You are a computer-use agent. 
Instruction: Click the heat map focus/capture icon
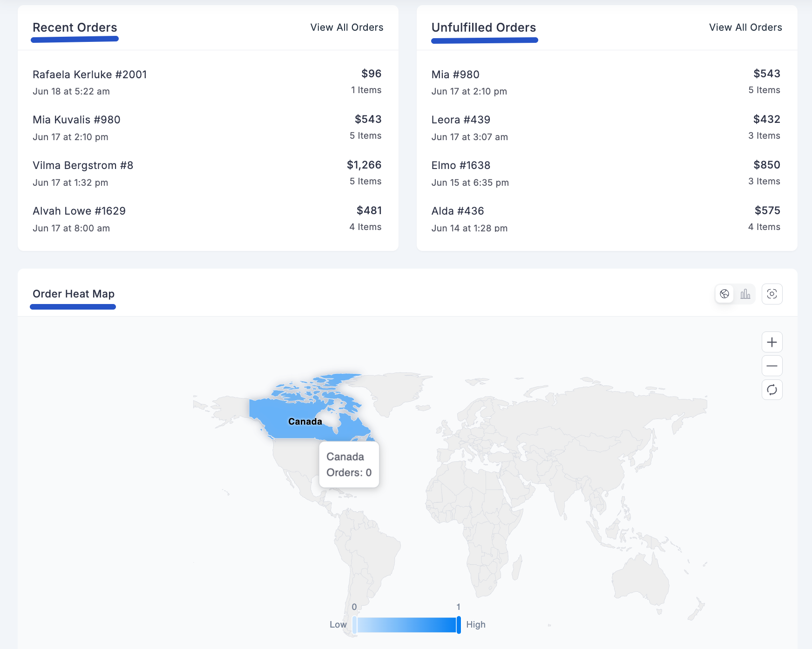pos(772,294)
